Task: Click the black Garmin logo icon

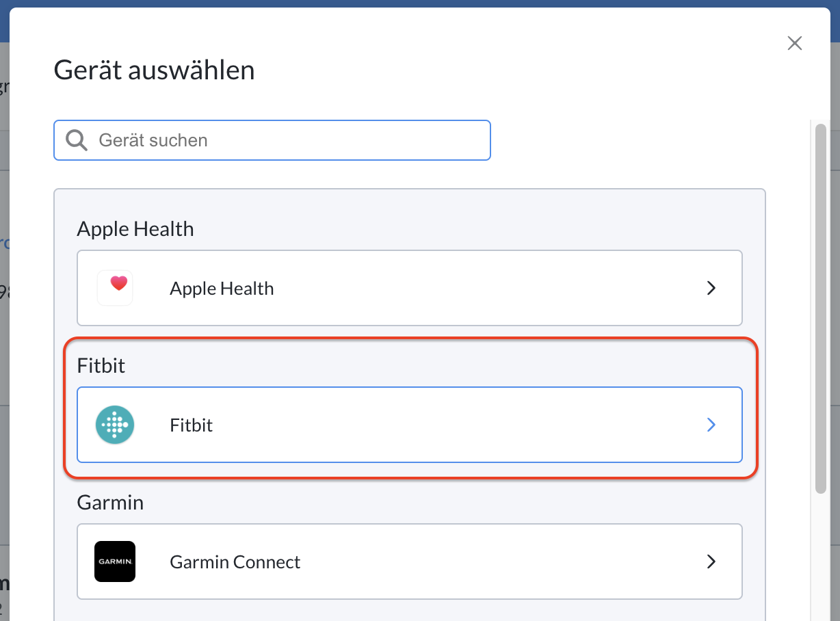Action: 115,561
